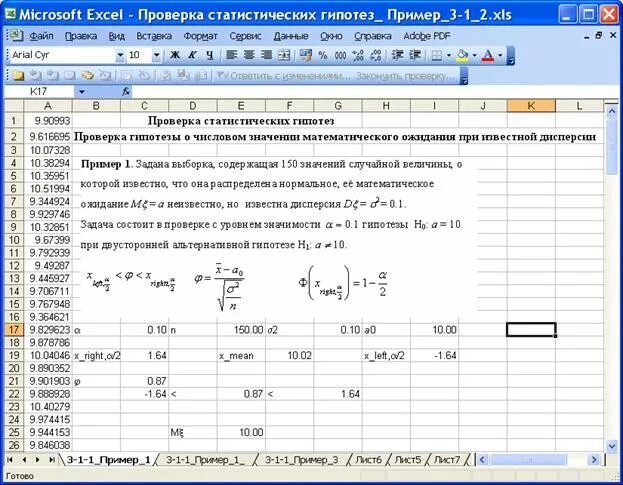Screen dimensions: 623x485
Task: Open the Окно menu
Action: [331, 36]
